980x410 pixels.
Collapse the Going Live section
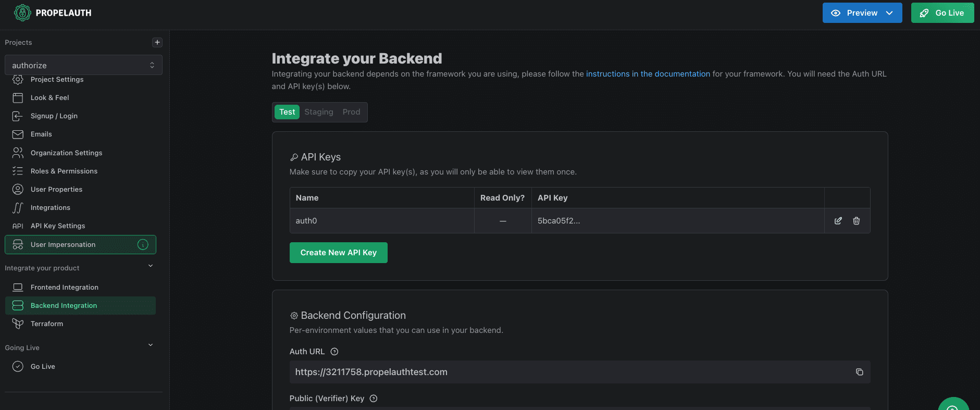151,345
